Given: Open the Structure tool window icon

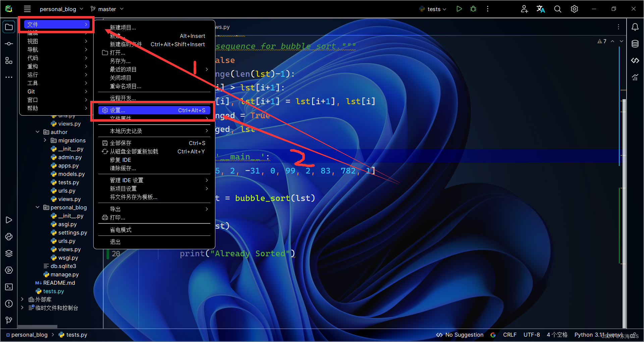Looking at the screenshot, I should pyautogui.click(x=9, y=61).
